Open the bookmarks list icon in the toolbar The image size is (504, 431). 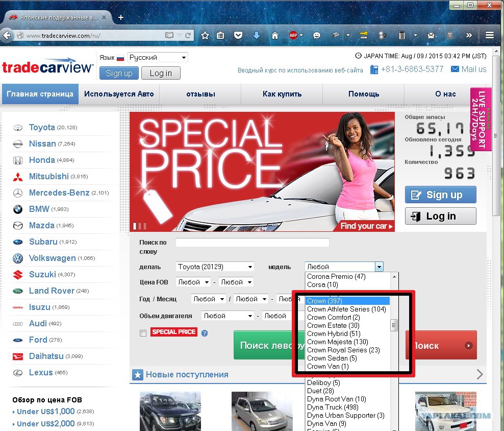[x=220, y=35]
